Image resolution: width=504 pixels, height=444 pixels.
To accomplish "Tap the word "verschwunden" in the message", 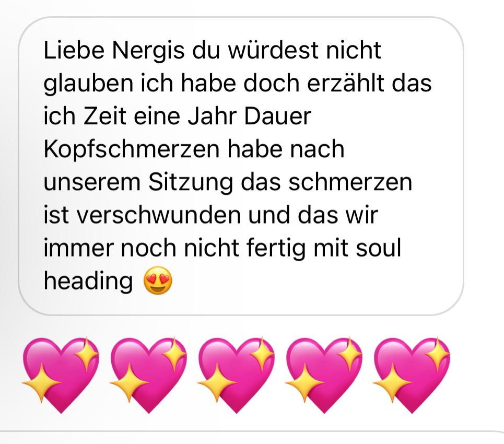I will point(158,215).
